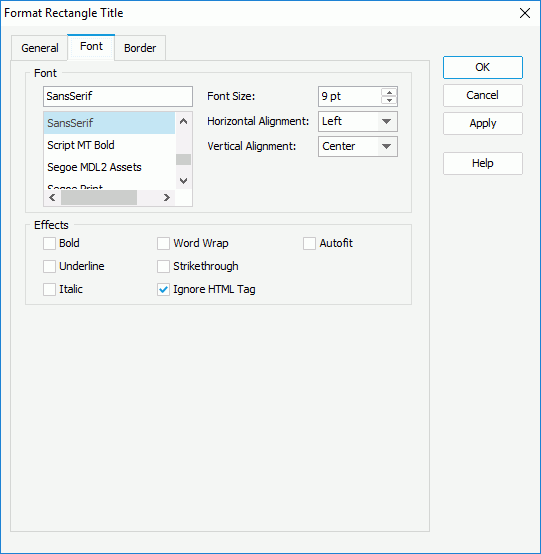The image size is (541, 554).
Task: Enable the Bold checkbox
Action: 49,243
